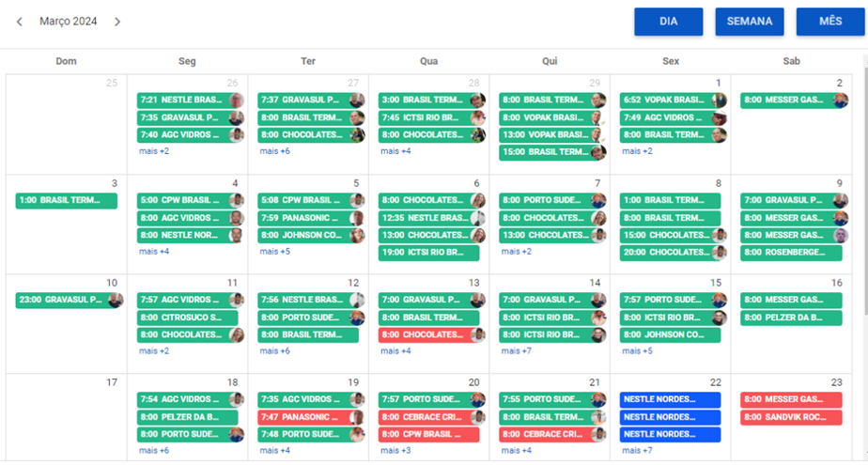
Task: Switch to SEMANA view
Action: coord(749,22)
